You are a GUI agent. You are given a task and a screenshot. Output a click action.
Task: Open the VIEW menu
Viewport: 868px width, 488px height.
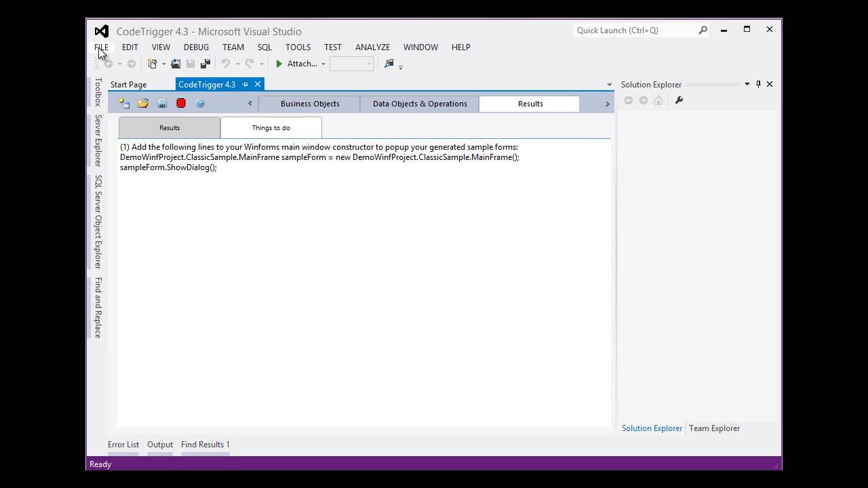pos(161,47)
